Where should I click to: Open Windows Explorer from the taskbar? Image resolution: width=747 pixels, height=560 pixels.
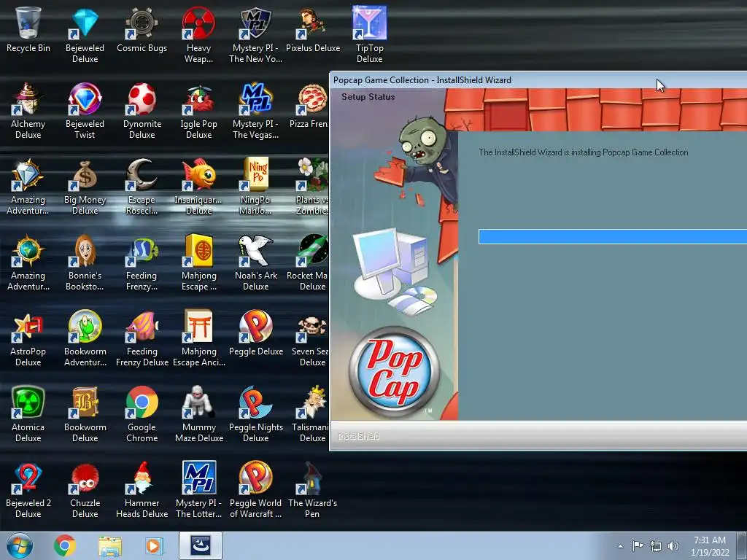pos(110,545)
